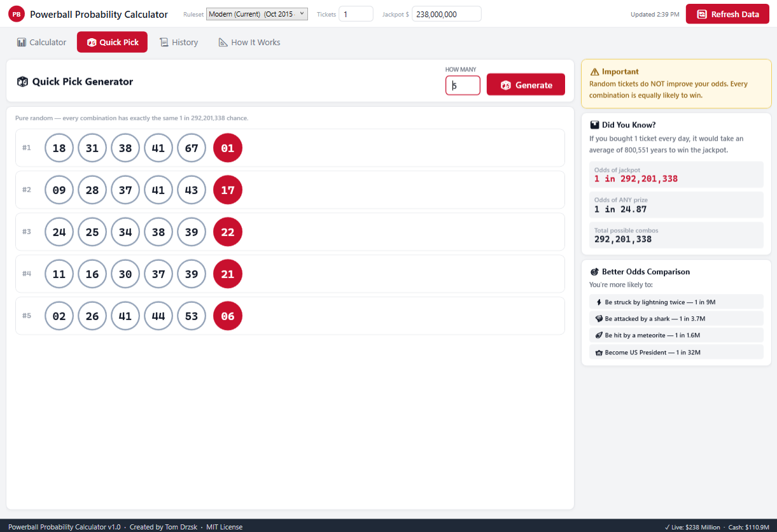Image resolution: width=777 pixels, height=532 pixels.
Task: Click the warning triangle icon next to Important
Action: click(594, 72)
